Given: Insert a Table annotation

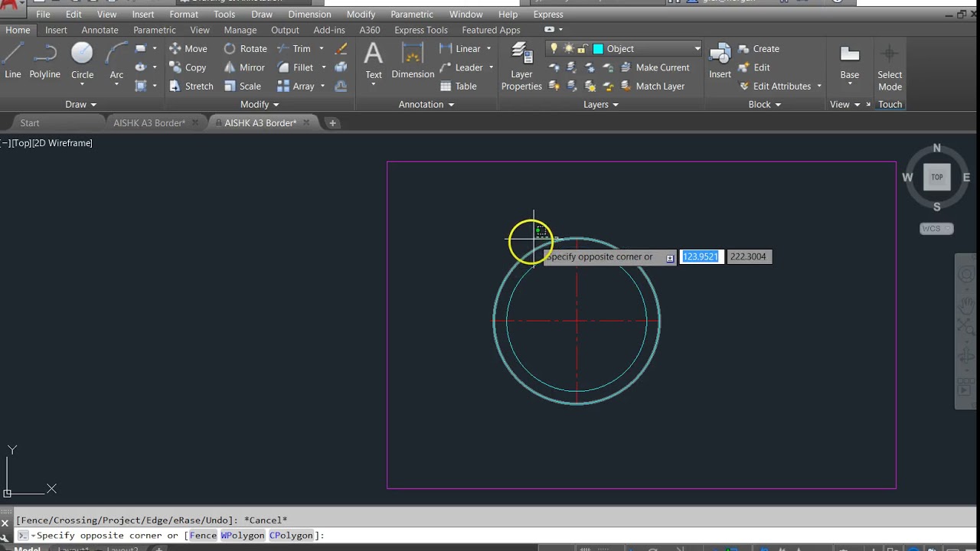Looking at the screenshot, I should (x=459, y=86).
